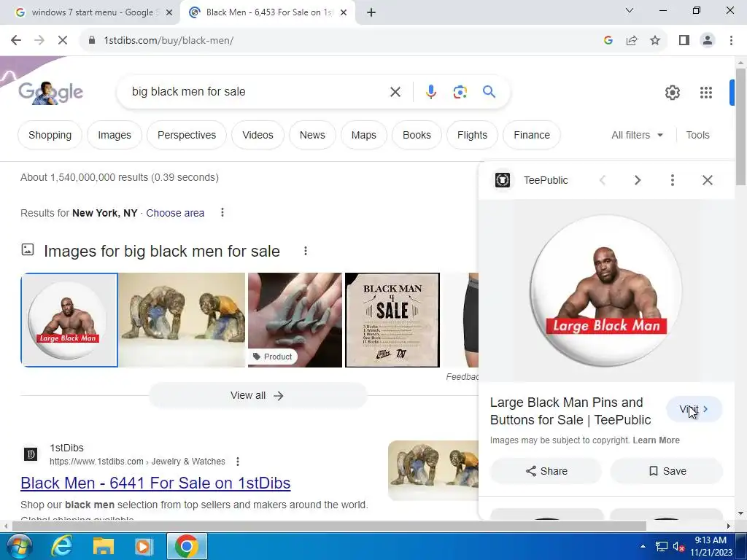
Task: Open the Learn More copyright link
Action: pyautogui.click(x=656, y=440)
